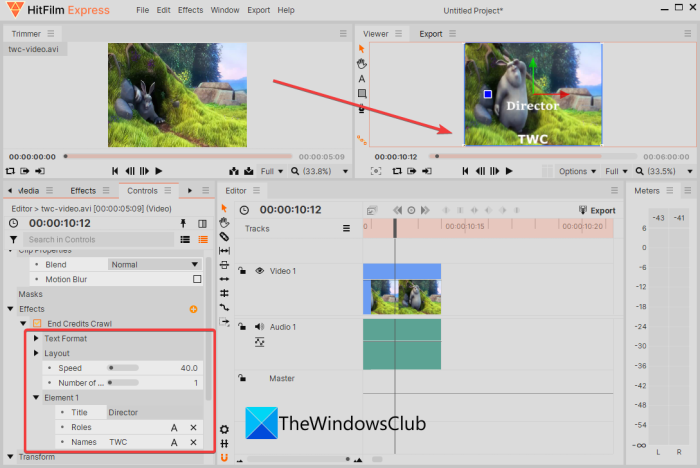Select the Hand tool in Viewer toolbar
This screenshot has height=468, width=700.
361,63
